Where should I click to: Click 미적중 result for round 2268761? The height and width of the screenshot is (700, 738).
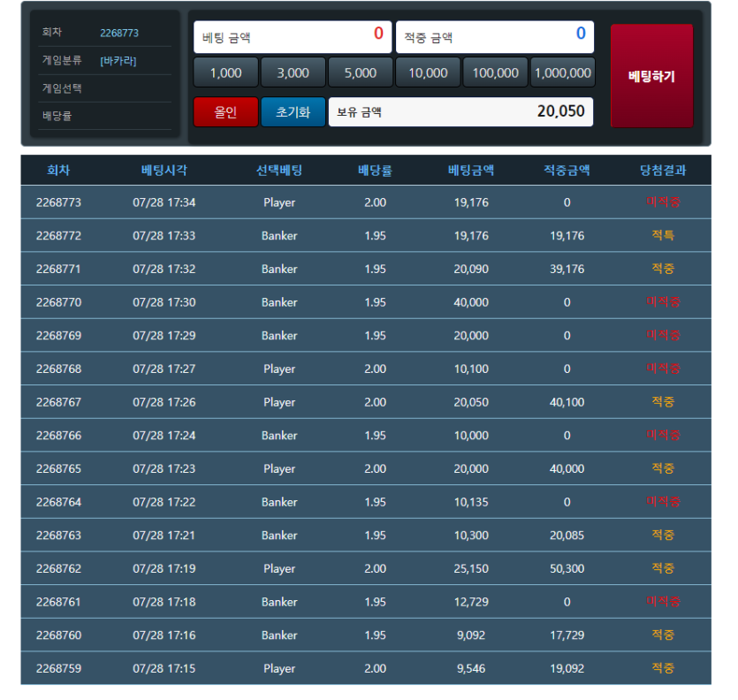point(663,602)
